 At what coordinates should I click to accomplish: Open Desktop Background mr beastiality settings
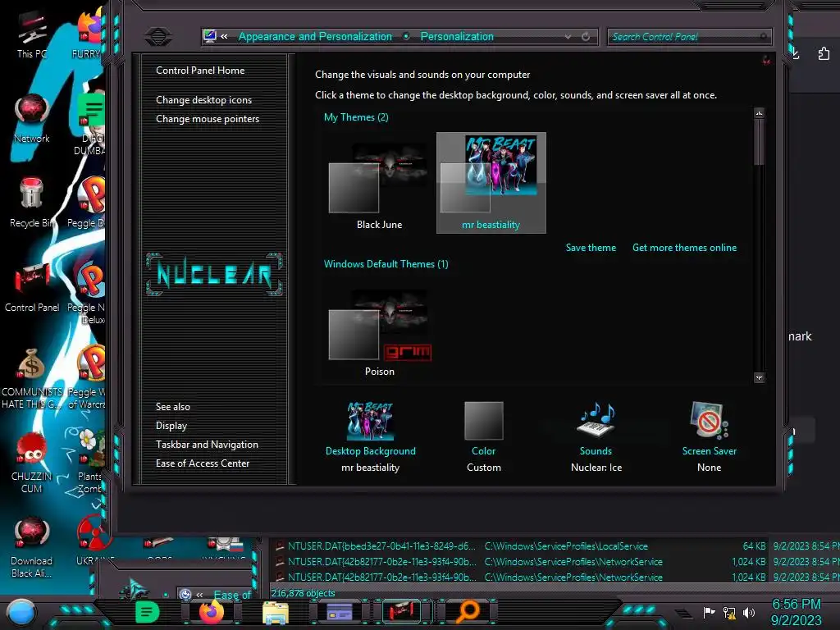click(x=370, y=436)
